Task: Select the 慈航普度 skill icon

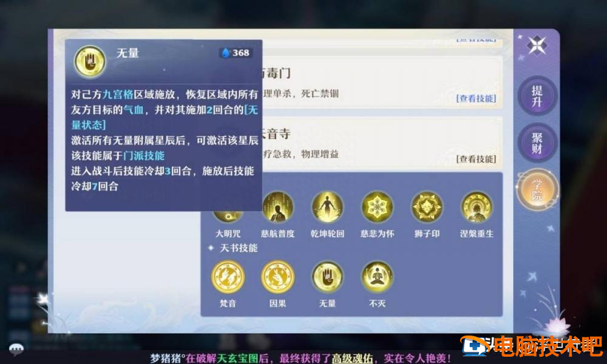Action: pos(277,207)
